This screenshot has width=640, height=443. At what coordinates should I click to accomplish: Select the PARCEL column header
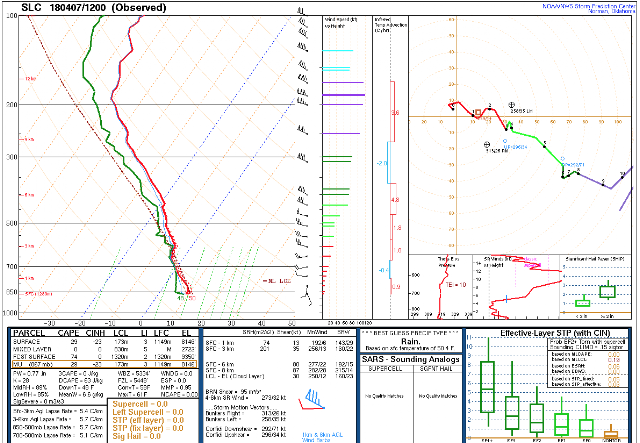(29, 333)
